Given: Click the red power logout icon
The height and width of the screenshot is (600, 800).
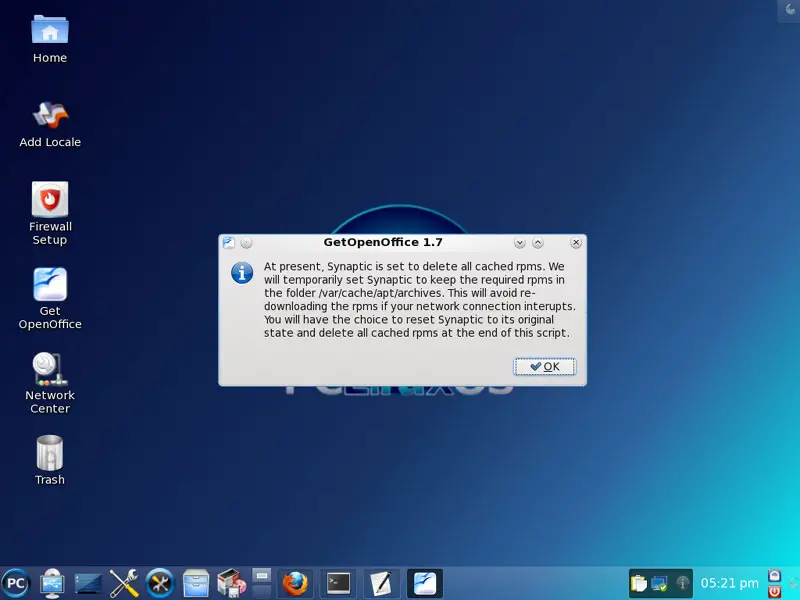Looking at the screenshot, I should [774, 591].
